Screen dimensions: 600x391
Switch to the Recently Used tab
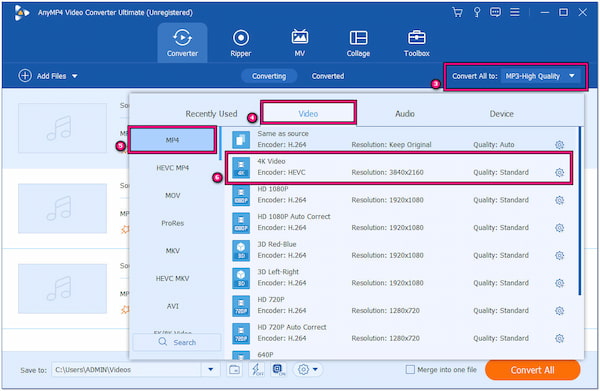211,114
